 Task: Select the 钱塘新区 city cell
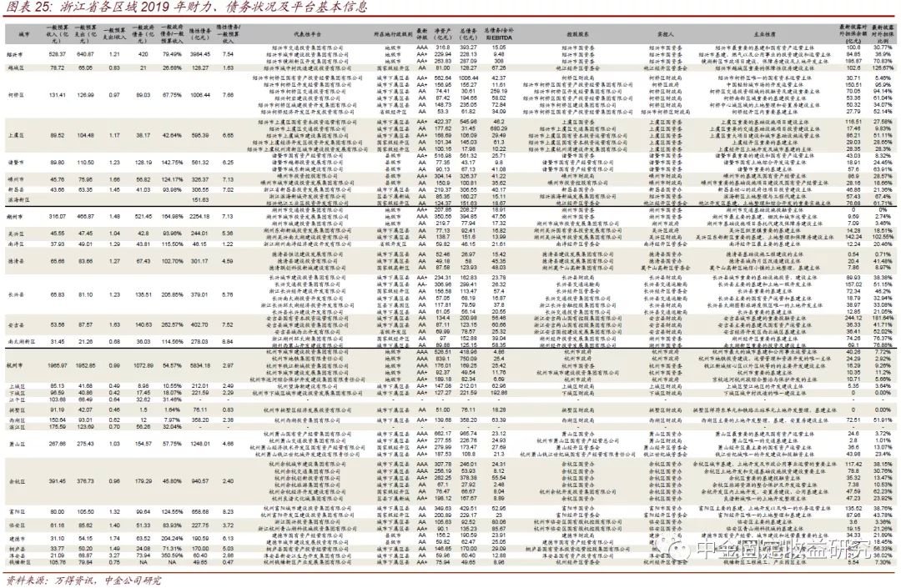coord(18,563)
